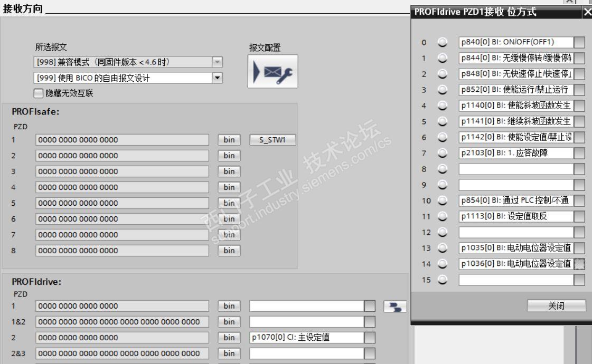Click the S_STW1 button

(x=272, y=140)
